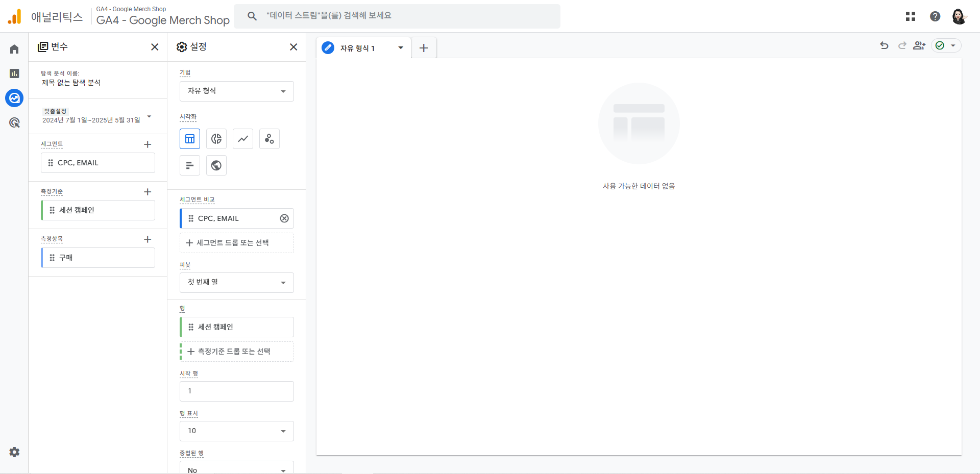Select the line chart visualization icon

tap(243, 139)
